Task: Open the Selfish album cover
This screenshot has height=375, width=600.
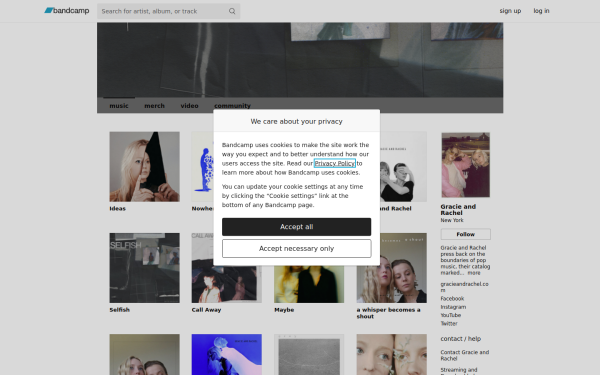Action: pos(144,268)
